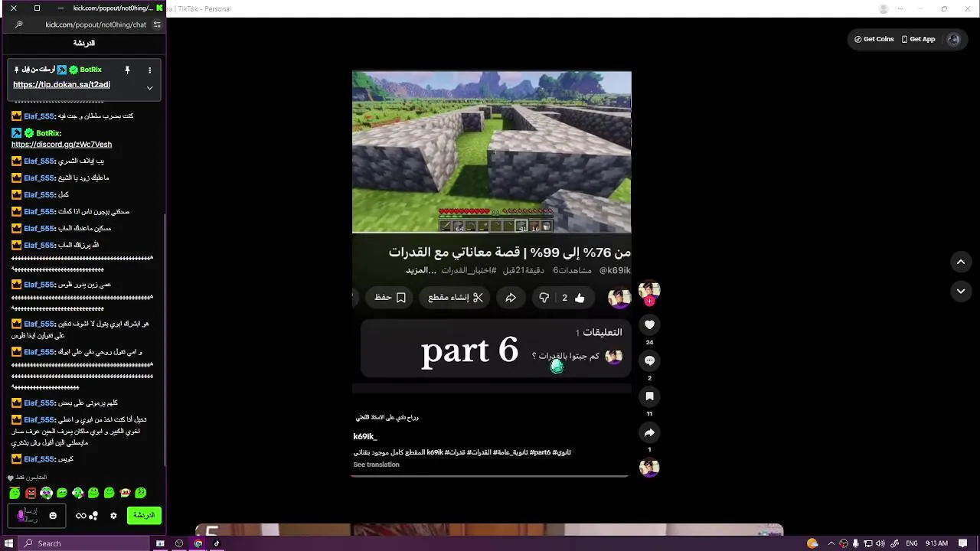Open TikTok profile avatar in header
The height and width of the screenshot is (551, 980).
(953, 39)
